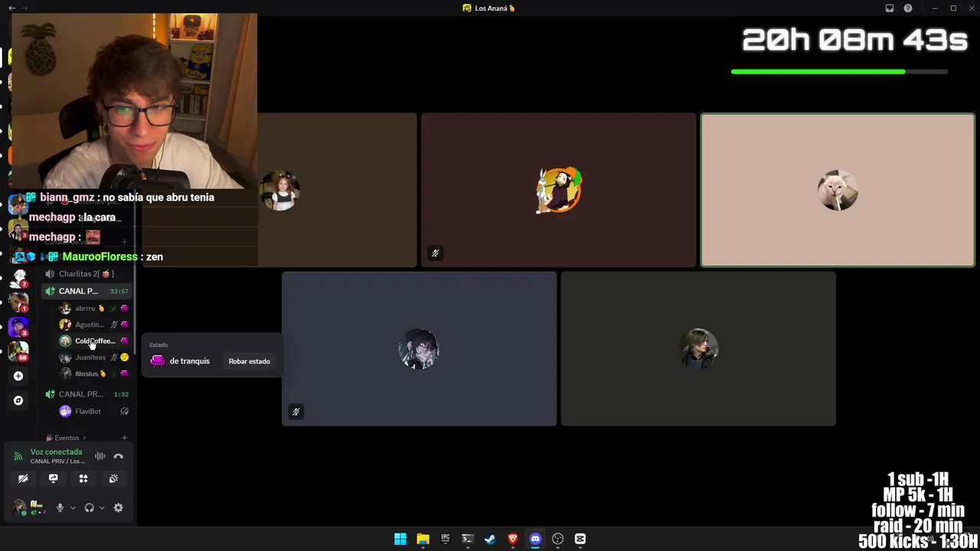The image size is (980, 551).
Task: Start an activity from the launcher icon
Action: pyautogui.click(x=83, y=478)
